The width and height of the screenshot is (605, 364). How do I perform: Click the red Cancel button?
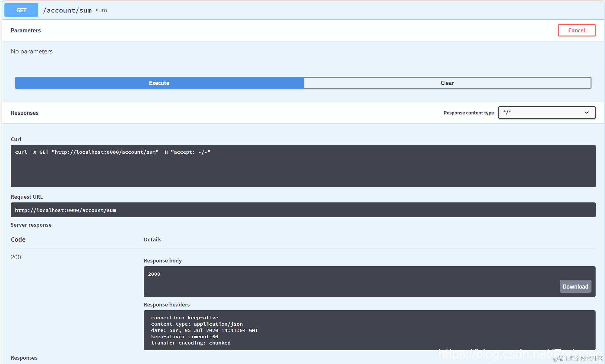[576, 30]
